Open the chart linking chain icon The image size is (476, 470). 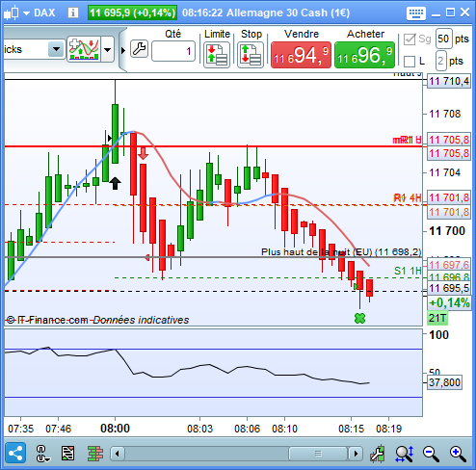click(x=42, y=453)
